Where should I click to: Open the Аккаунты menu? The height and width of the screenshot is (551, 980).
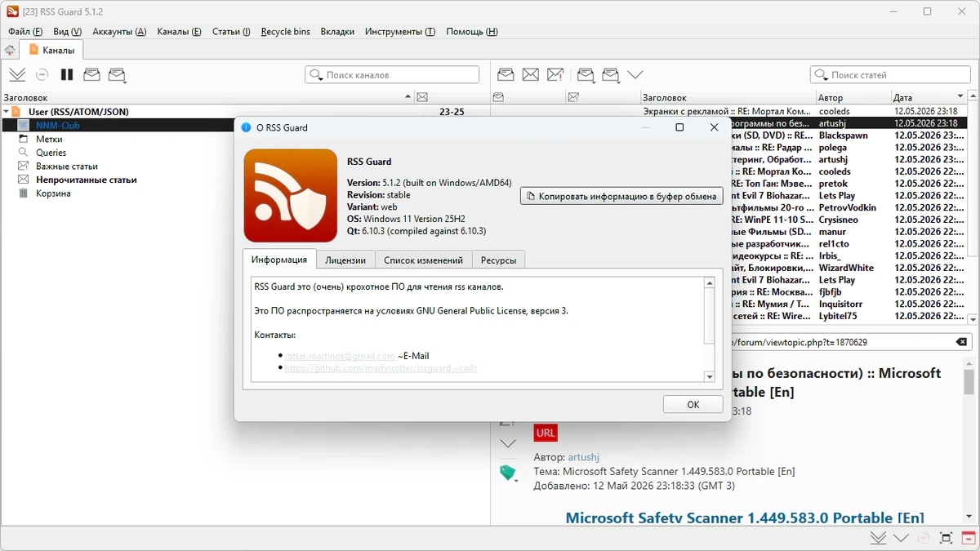(x=119, y=32)
